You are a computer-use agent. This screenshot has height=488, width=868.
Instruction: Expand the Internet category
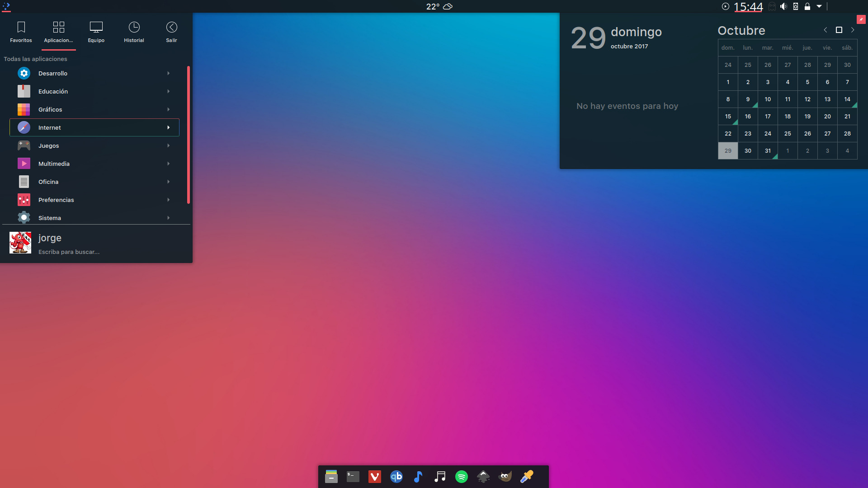(x=94, y=127)
